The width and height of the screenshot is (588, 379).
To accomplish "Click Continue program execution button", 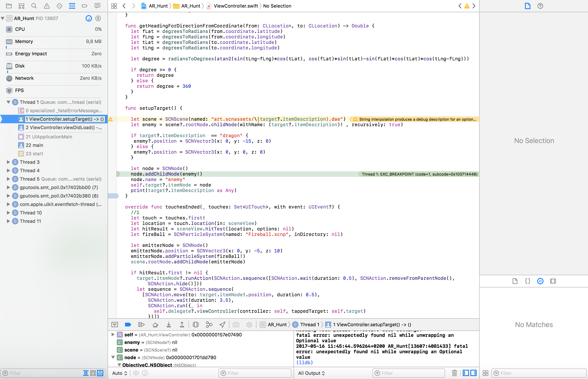I will click(141, 325).
